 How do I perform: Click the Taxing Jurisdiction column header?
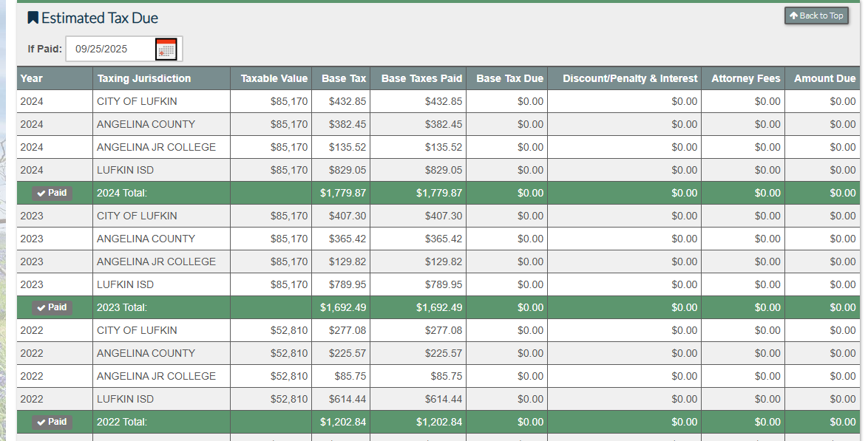tap(144, 78)
